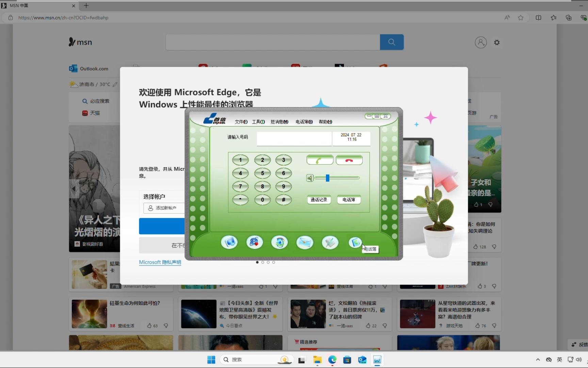This screenshot has height=368, width=588.
Task: Like the 硅基生命为何如此可怕 article
Action: point(149,326)
